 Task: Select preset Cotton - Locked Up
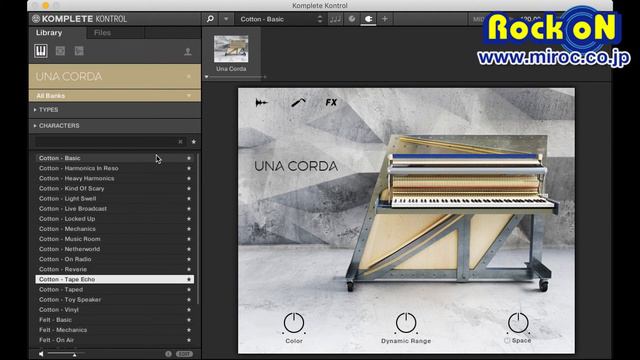115,219
